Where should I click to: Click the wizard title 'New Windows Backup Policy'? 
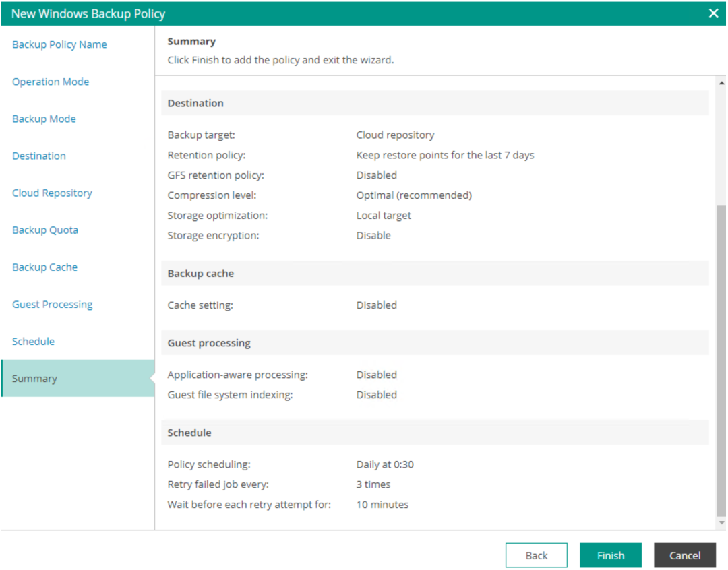(88, 13)
